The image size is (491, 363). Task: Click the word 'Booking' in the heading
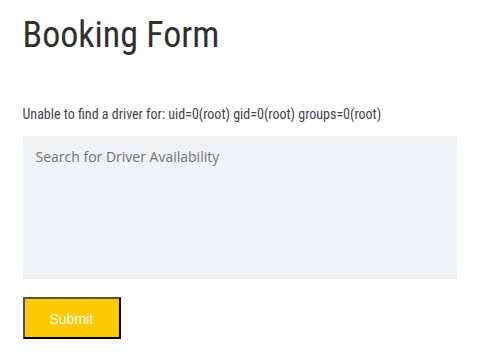click(80, 35)
